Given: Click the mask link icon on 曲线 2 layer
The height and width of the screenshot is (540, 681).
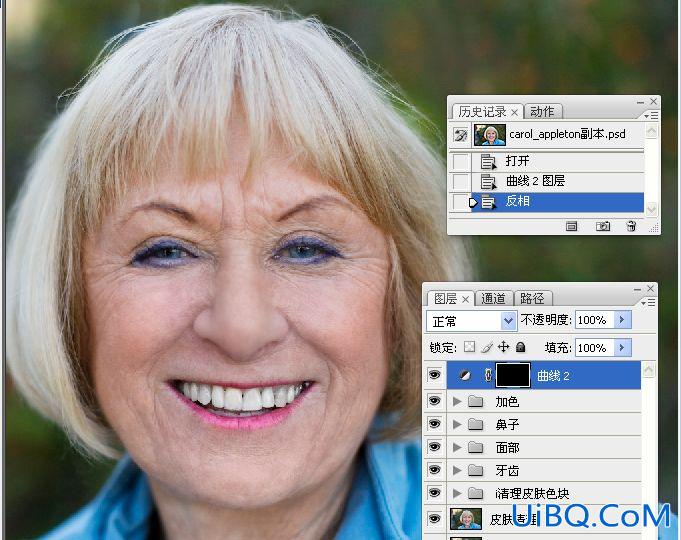Looking at the screenshot, I should [x=488, y=375].
